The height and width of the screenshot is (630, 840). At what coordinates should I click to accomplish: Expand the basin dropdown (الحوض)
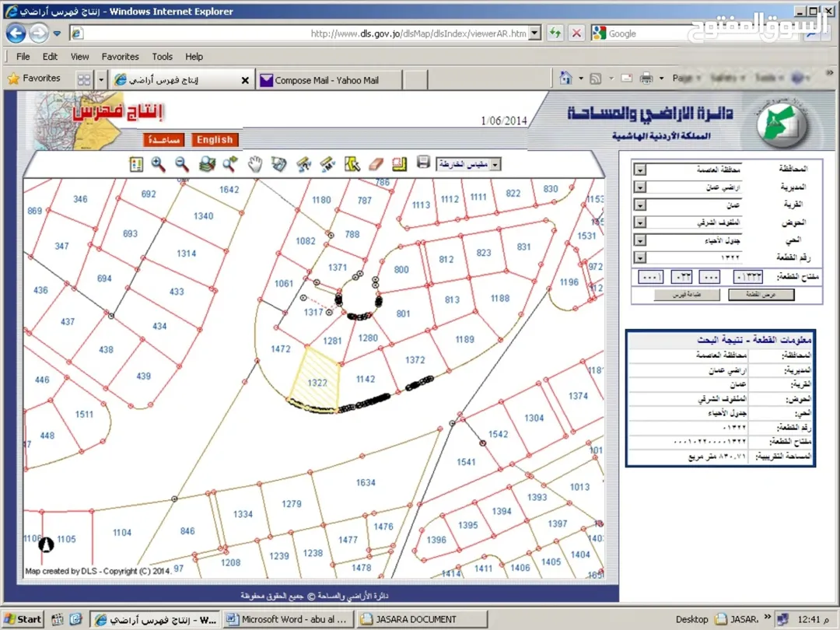pos(639,222)
